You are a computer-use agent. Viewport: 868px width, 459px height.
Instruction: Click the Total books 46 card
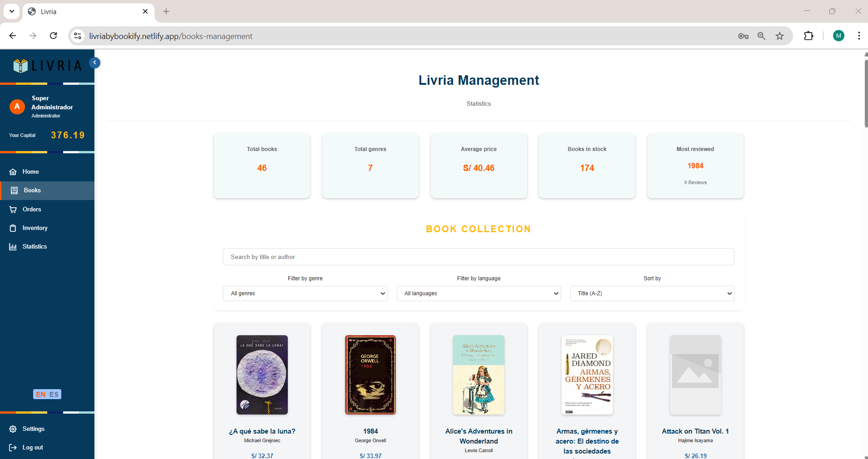(262, 166)
